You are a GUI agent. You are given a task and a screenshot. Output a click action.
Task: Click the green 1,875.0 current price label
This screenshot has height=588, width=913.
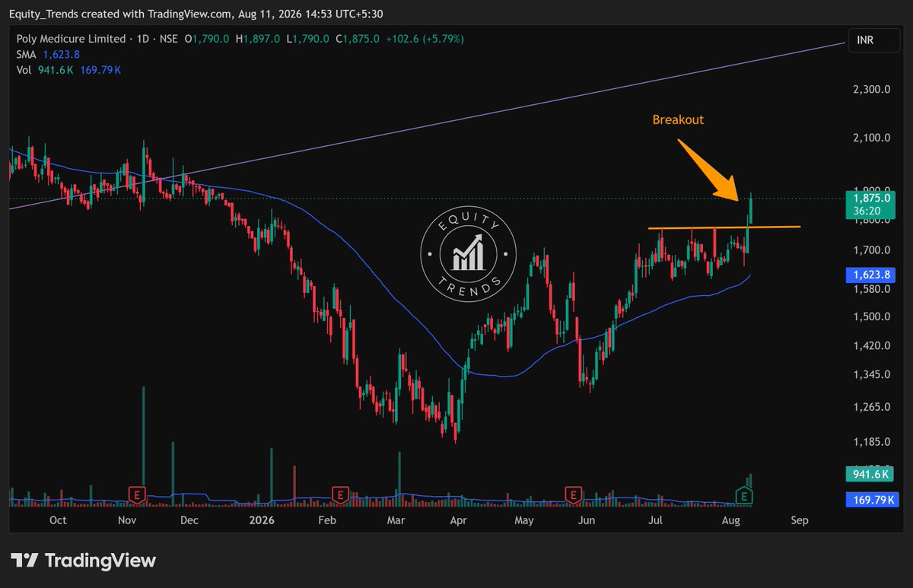click(x=872, y=204)
